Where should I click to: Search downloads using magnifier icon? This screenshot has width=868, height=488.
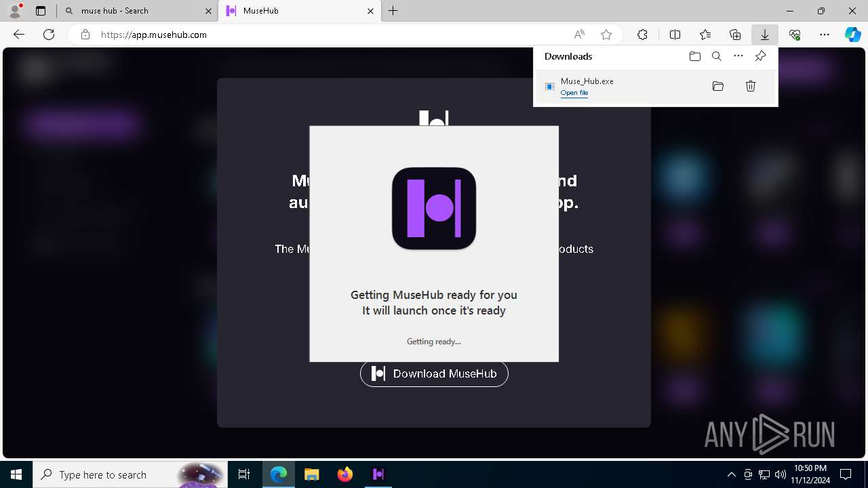click(x=716, y=56)
